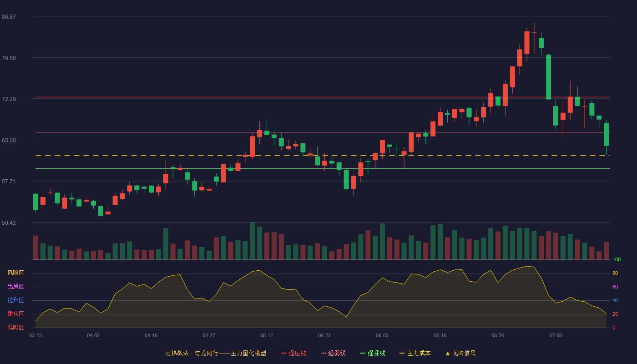637x364 pixels.
Task: Click the 05-12 date label
Action: pos(267,335)
